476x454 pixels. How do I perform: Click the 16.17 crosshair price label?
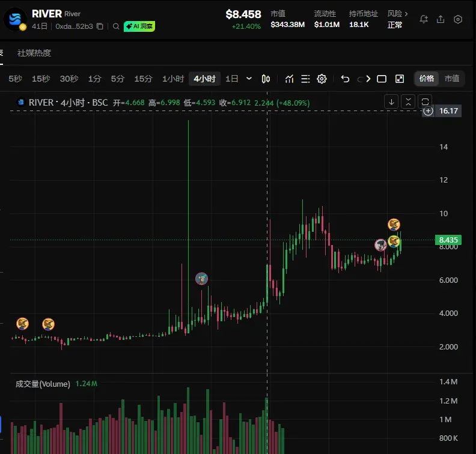448,111
